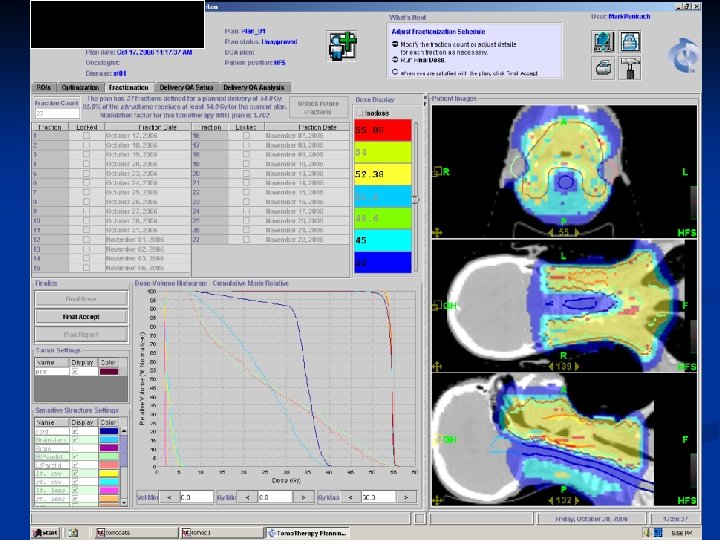720x540 pixels.
Task: Open the Windows start button
Action: coord(46,533)
